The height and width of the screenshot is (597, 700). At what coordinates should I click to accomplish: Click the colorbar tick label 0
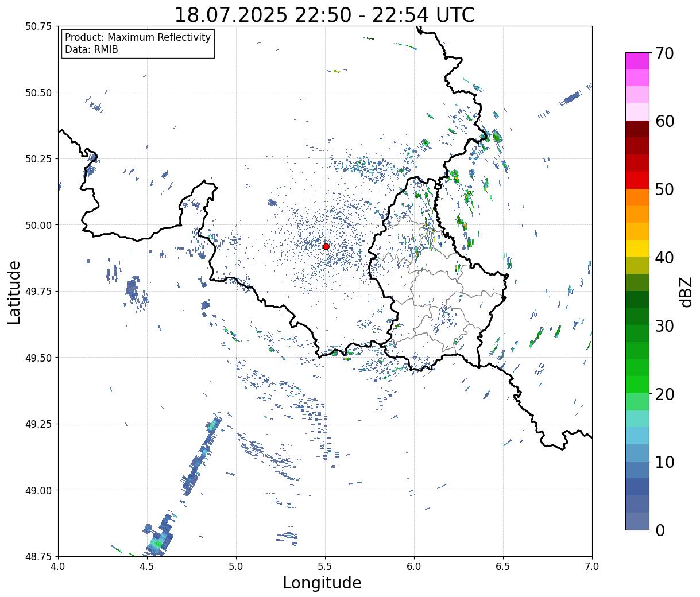[660, 530]
